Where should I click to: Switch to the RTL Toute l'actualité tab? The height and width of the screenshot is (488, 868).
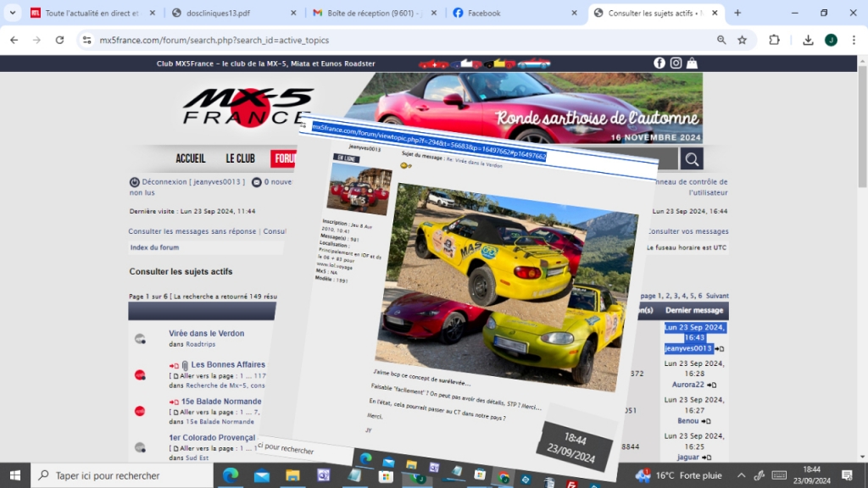92,13
